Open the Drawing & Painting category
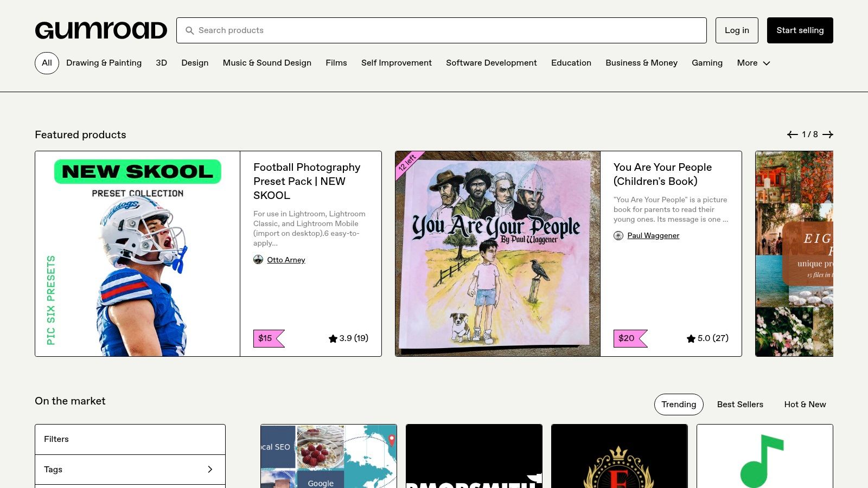Screen dimensions: 868x488 pyautogui.click(x=104, y=63)
